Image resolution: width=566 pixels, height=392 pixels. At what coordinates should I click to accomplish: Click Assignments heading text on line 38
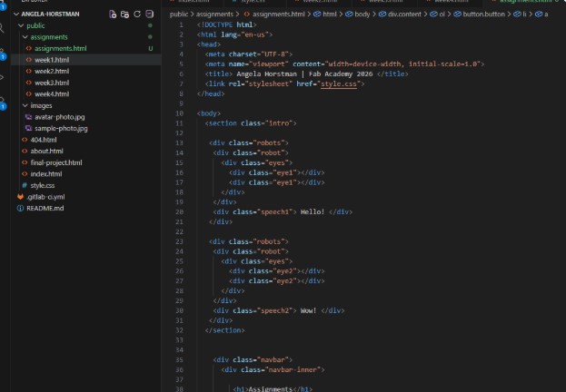(x=271, y=389)
